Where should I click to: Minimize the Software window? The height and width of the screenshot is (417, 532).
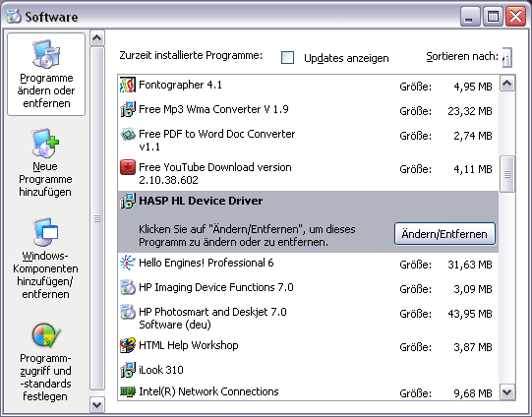tap(470, 17)
